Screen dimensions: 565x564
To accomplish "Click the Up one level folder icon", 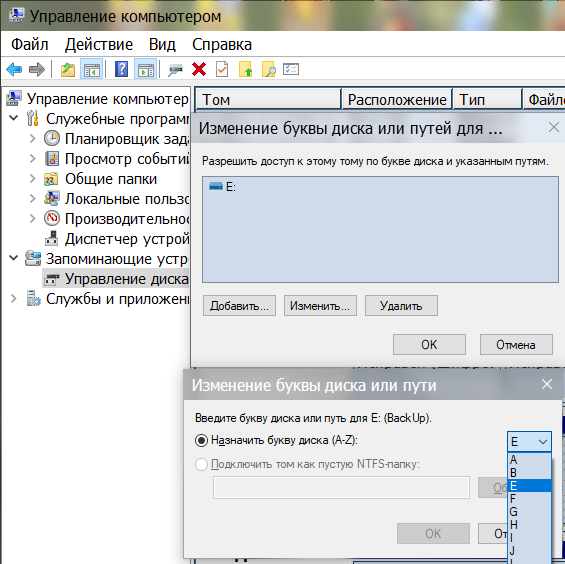I will (x=68, y=69).
